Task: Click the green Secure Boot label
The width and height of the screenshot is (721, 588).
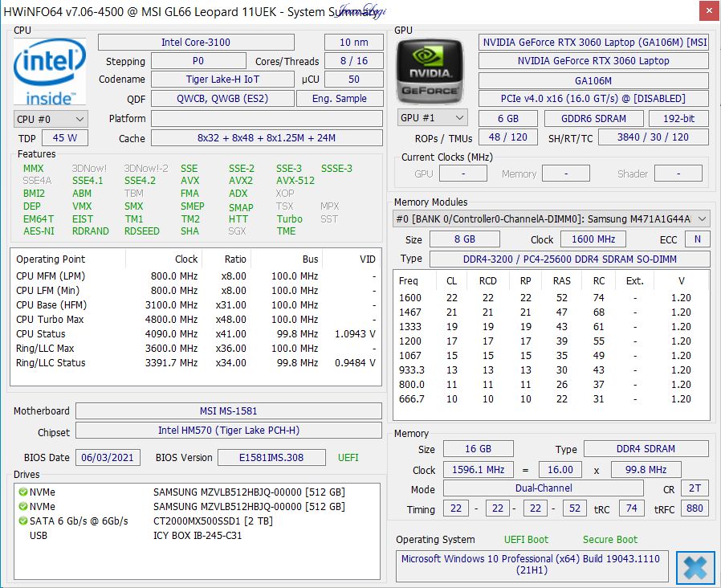Action: coord(609,539)
